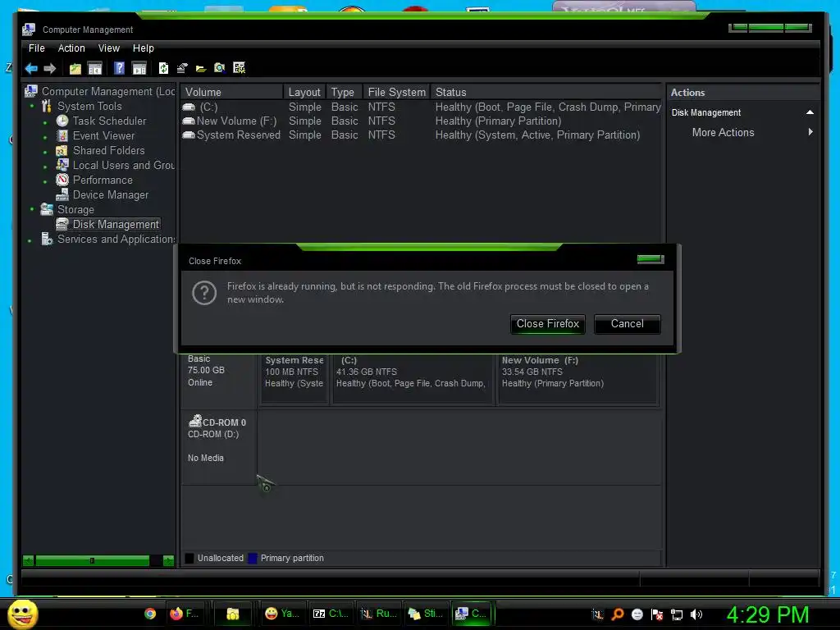840x630 pixels.
Task: Click the Refresh toolbar icon
Action: click(163, 68)
